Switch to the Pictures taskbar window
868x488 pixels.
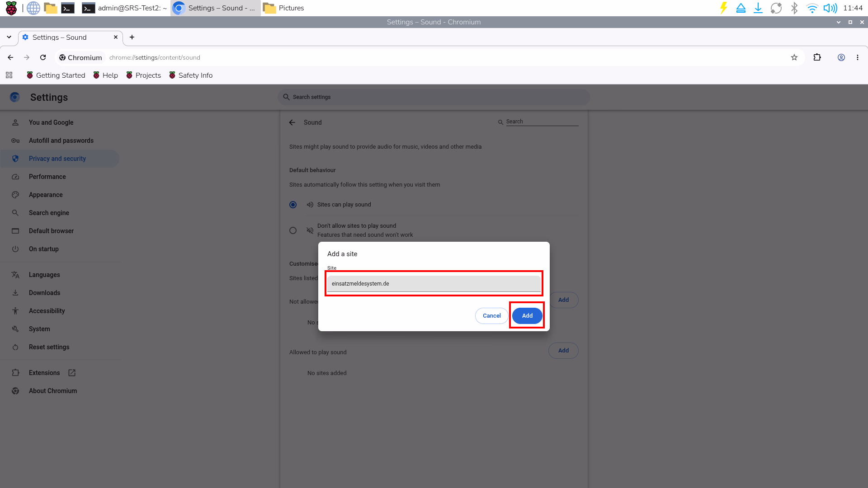pyautogui.click(x=284, y=8)
